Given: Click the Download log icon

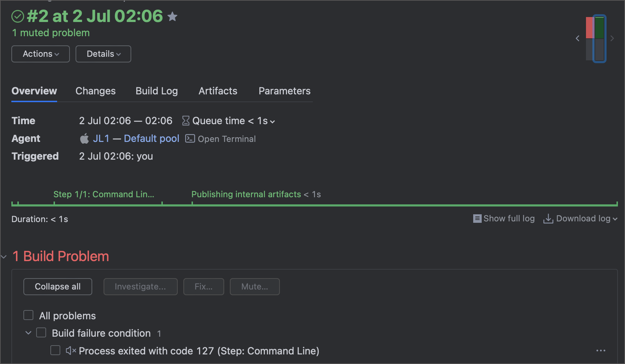Looking at the screenshot, I should click(x=548, y=219).
